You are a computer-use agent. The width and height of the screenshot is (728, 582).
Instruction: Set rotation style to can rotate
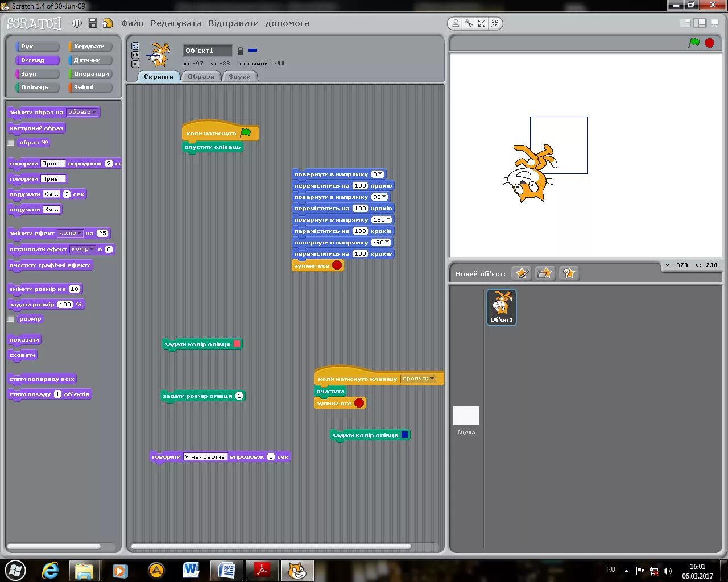(x=135, y=46)
